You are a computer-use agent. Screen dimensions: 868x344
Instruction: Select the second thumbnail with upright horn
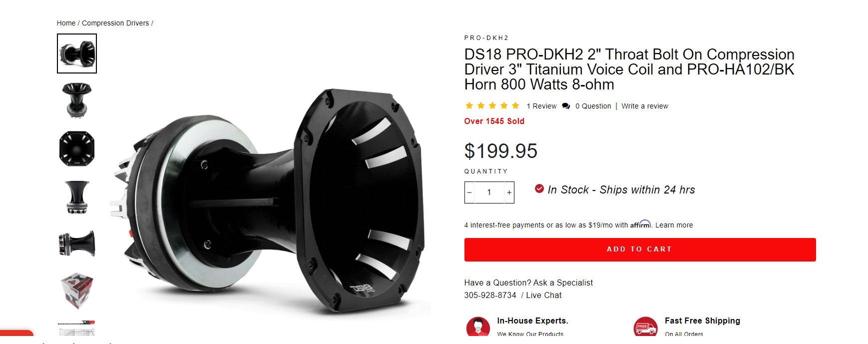pos(77,100)
